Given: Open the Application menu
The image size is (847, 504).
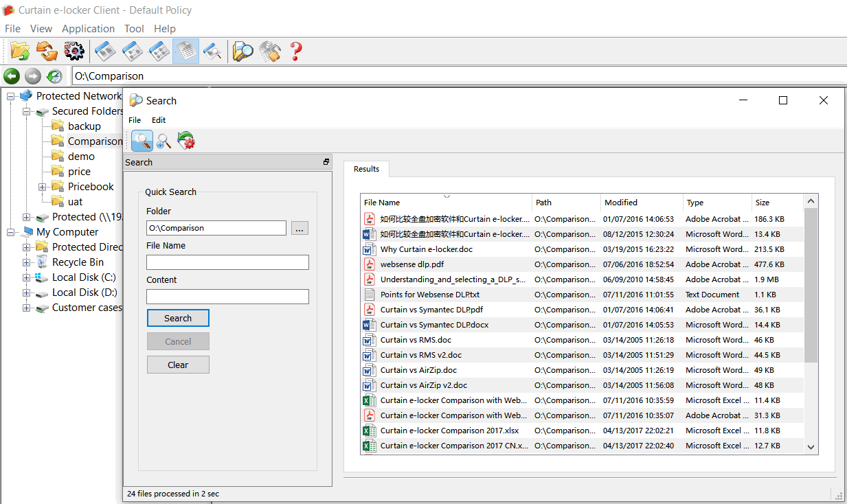Looking at the screenshot, I should [88, 29].
